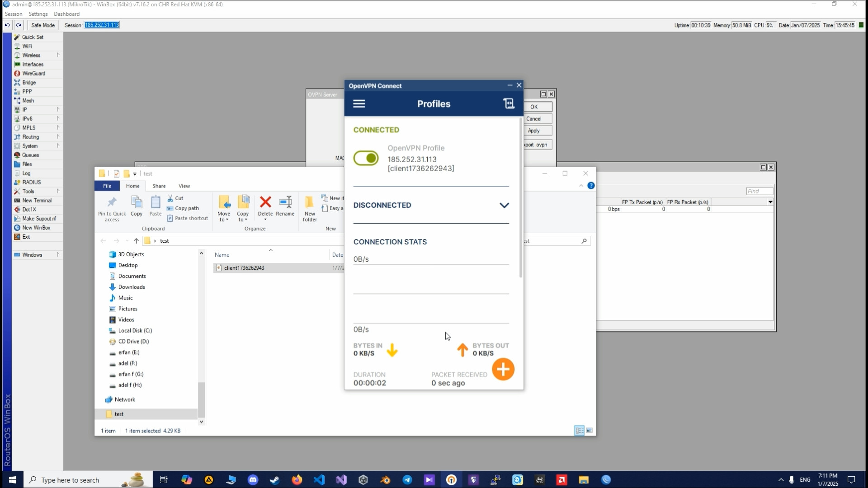Select Local Disk (C:) in navigation pane
The image size is (868, 488).
tap(135, 330)
